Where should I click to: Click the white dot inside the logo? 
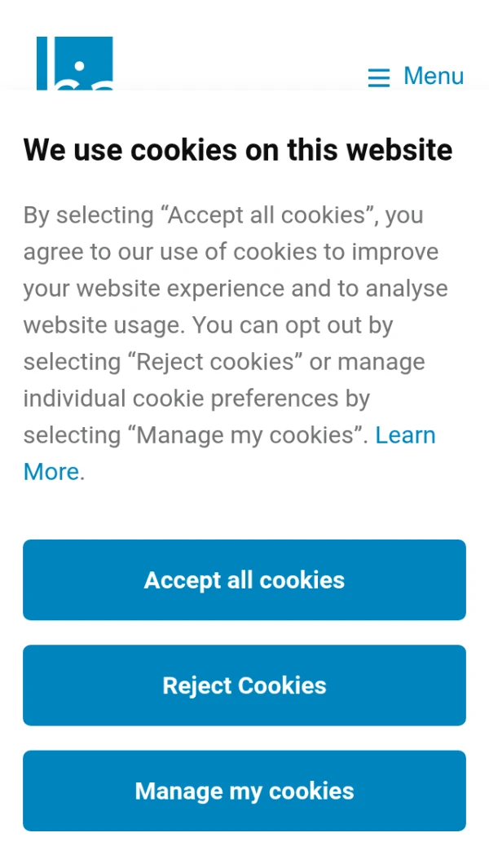79,65
